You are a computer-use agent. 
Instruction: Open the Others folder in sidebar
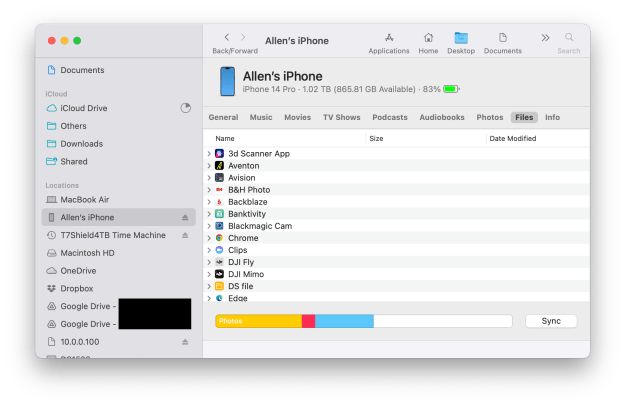(x=118, y=126)
